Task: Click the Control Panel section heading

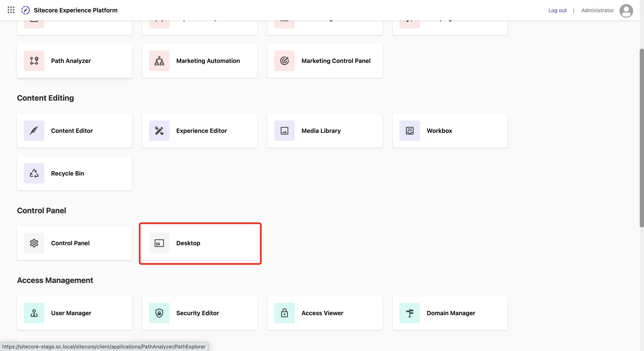Action: tap(42, 210)
